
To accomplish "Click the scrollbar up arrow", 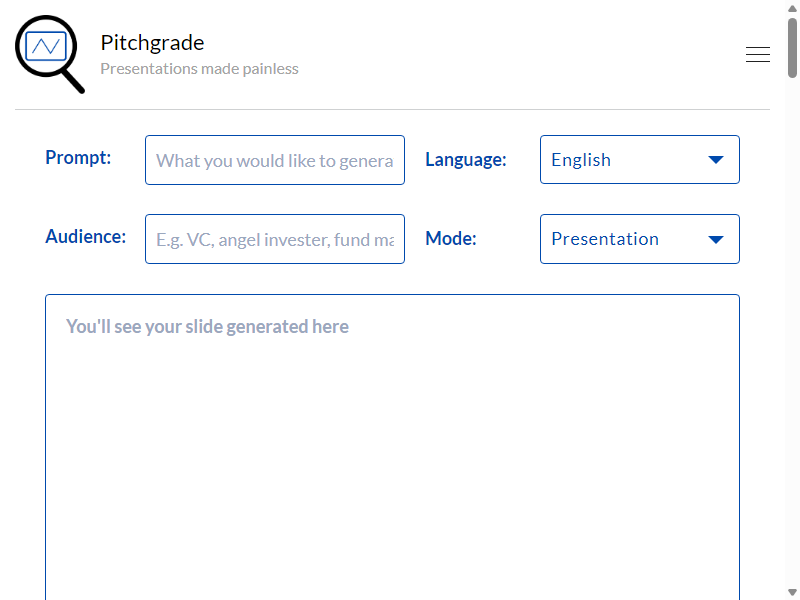I will pyautogui.click(x=792, y=9).
